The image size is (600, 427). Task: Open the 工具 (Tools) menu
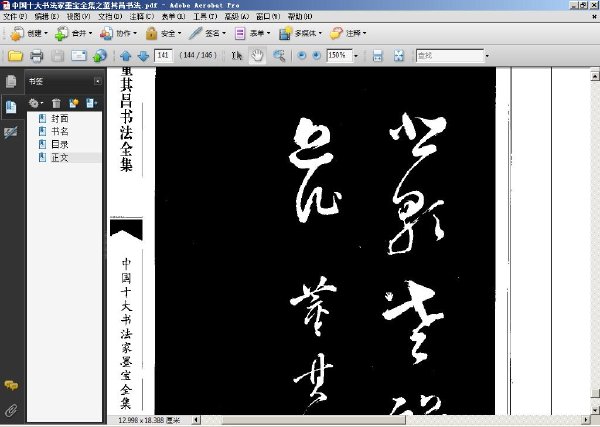205,16
